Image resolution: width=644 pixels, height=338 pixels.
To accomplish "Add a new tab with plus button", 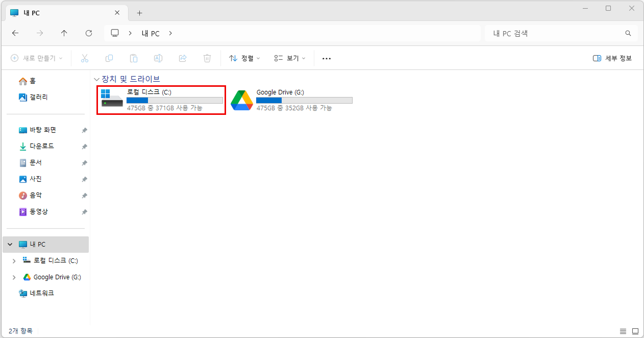I will click(x=139, y=13).
